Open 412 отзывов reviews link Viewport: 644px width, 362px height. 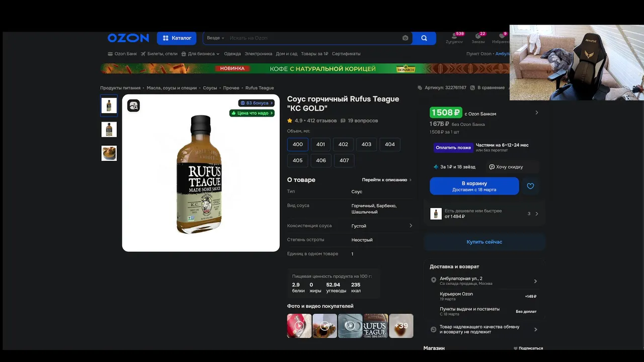(x=321, y=121)
